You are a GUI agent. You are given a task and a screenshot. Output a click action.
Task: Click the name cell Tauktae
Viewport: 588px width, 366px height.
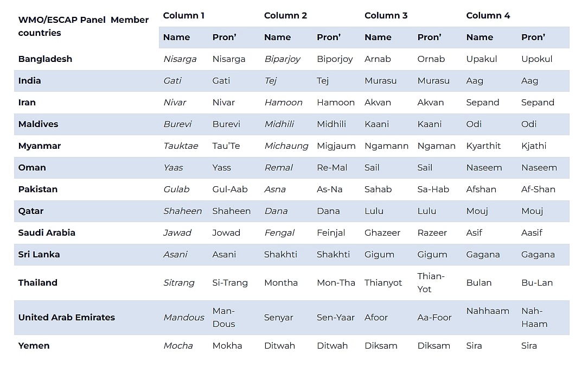click(x=181, y=146)
